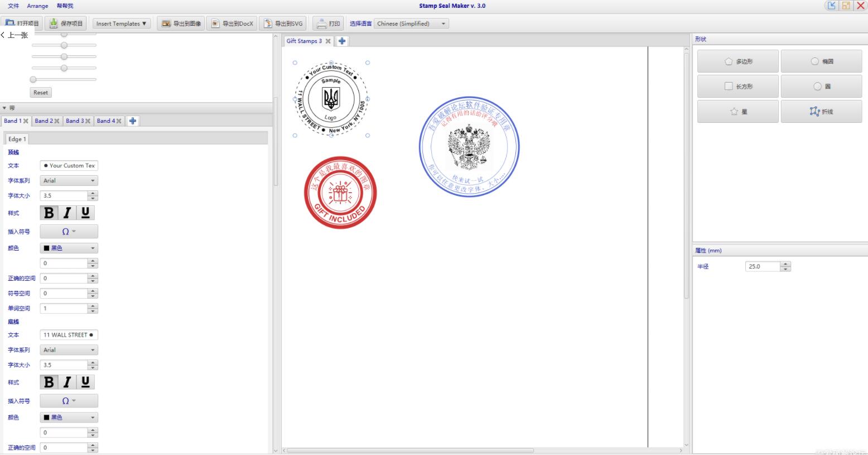The image size is (868, 455).
Task: Toggle underline for the 底线 text
Action: click(x=85, y=382)
